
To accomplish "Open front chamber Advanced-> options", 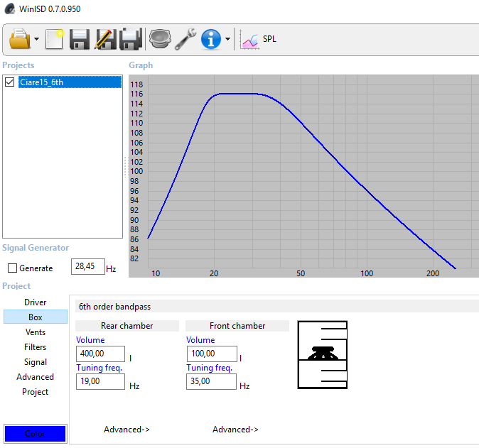I will coord(235,430).
